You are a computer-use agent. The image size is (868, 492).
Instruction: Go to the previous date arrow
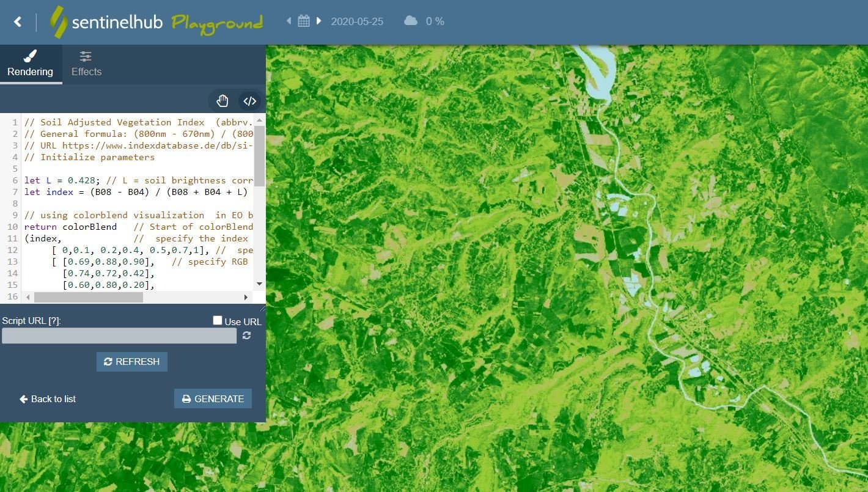click(x=289, y=21)
